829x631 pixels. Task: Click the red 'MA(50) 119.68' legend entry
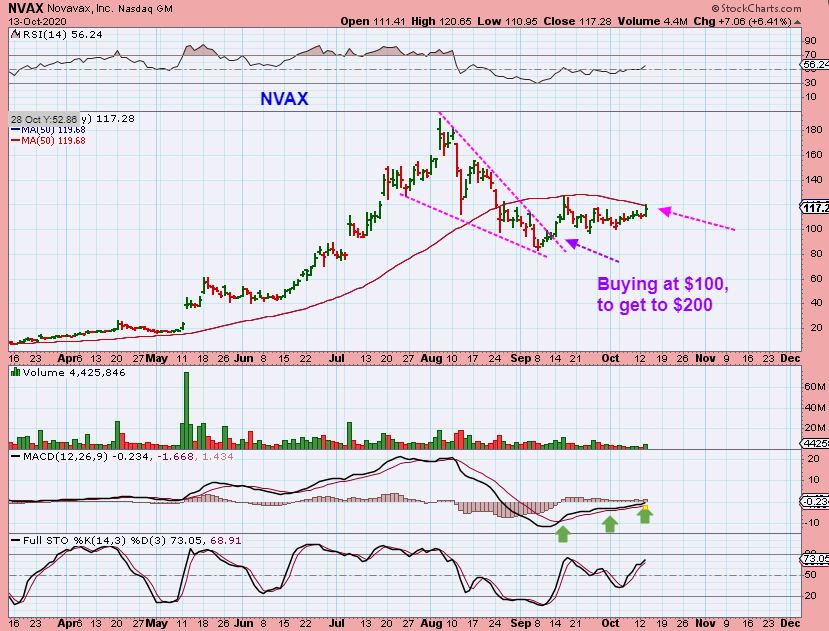click(x=48, y=141)
